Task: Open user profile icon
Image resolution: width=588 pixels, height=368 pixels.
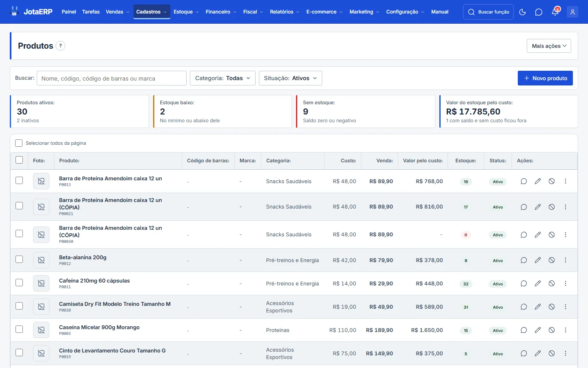Action: [x=572, y=12]
